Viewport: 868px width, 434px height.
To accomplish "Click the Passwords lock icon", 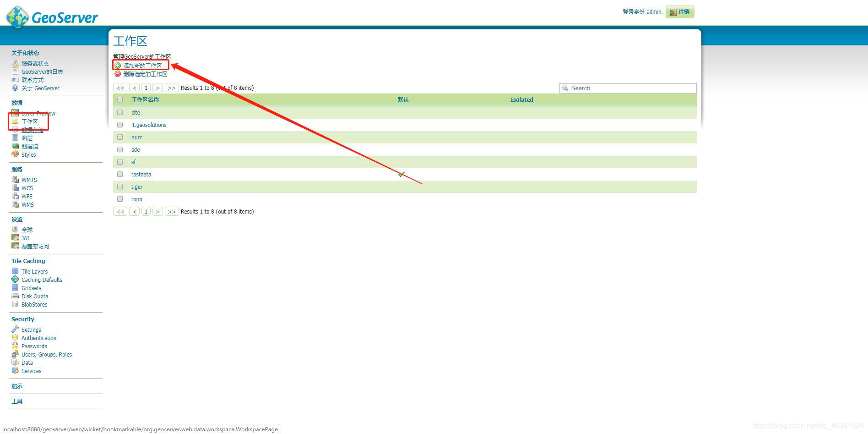I will pyautogui.click(x=15, y=346).
